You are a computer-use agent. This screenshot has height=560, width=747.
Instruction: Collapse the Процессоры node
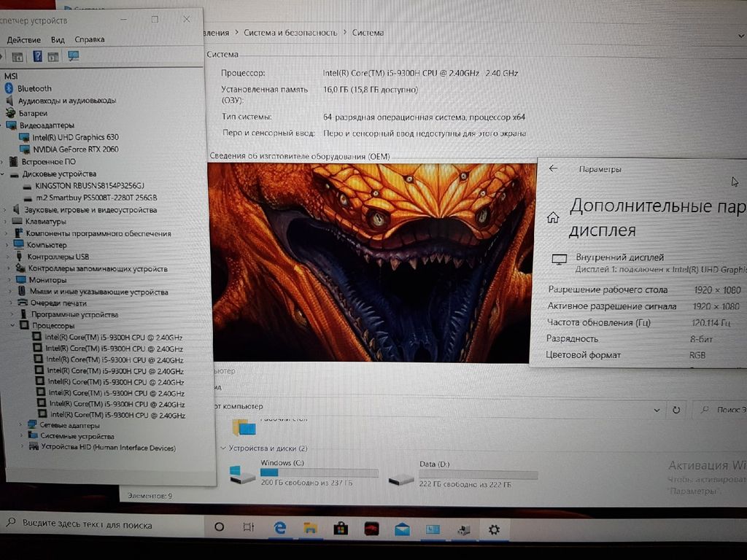[13, 326]
